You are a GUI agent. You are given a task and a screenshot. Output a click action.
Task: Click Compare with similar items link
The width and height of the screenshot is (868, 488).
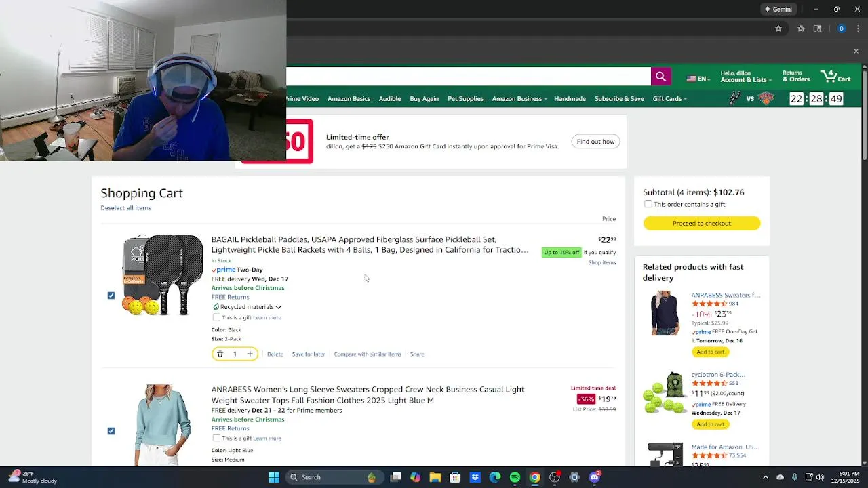point(368,354)
